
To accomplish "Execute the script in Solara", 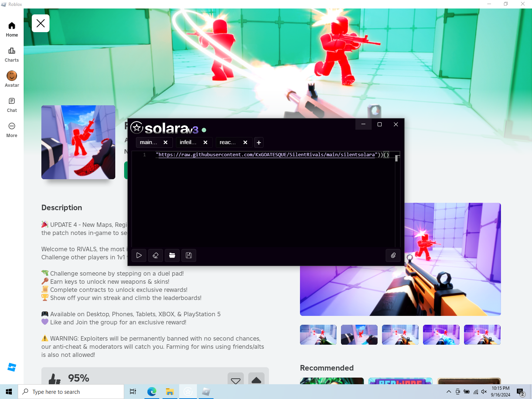I will (139, 255).
